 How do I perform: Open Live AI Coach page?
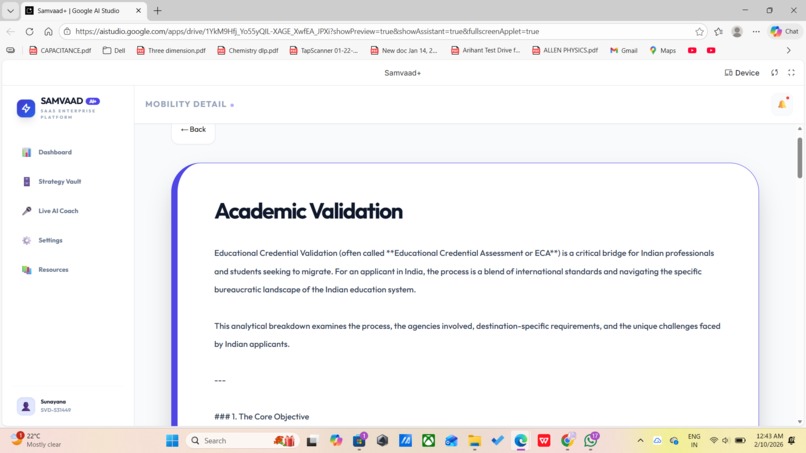tap(50, 211)
